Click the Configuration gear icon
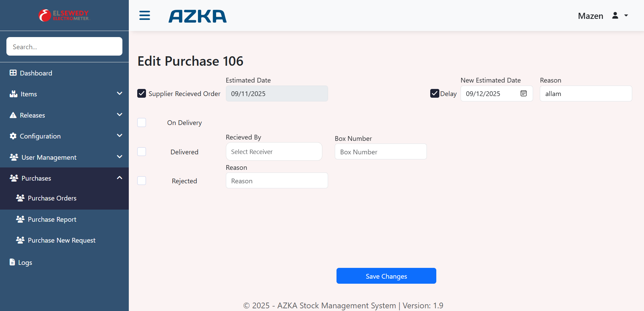The height and width of the screenshot is (311, 644). (13, 136)
